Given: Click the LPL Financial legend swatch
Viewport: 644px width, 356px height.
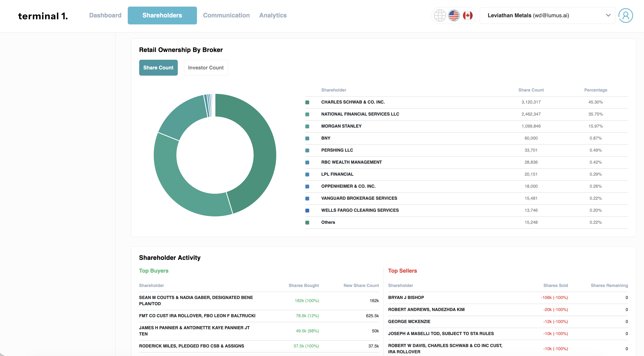Looking at the screenshot, I should [307, 174].
